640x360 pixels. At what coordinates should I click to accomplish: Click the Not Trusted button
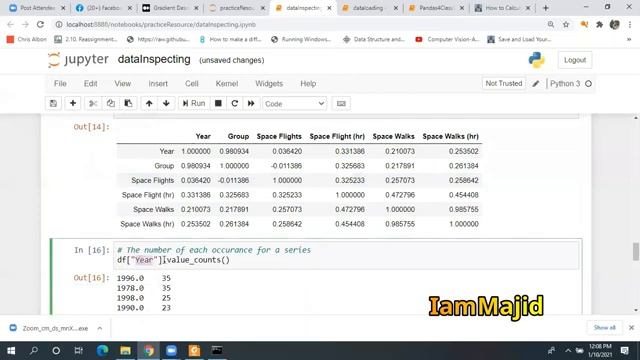coord(504,83)
